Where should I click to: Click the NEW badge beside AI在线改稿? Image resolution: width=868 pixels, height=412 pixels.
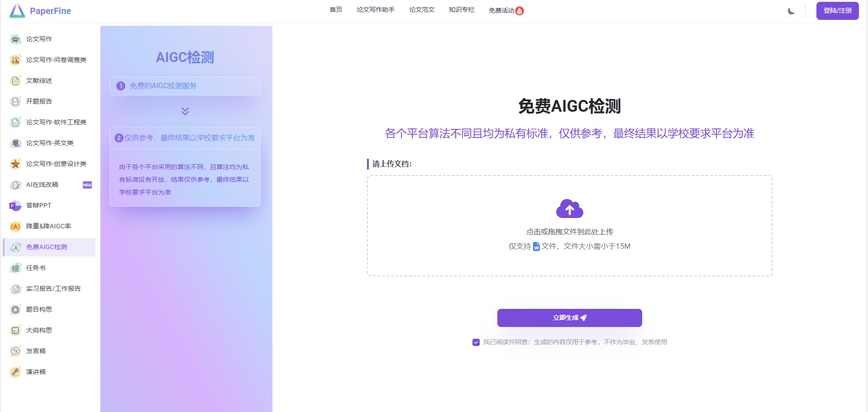[x=87, y=185]
